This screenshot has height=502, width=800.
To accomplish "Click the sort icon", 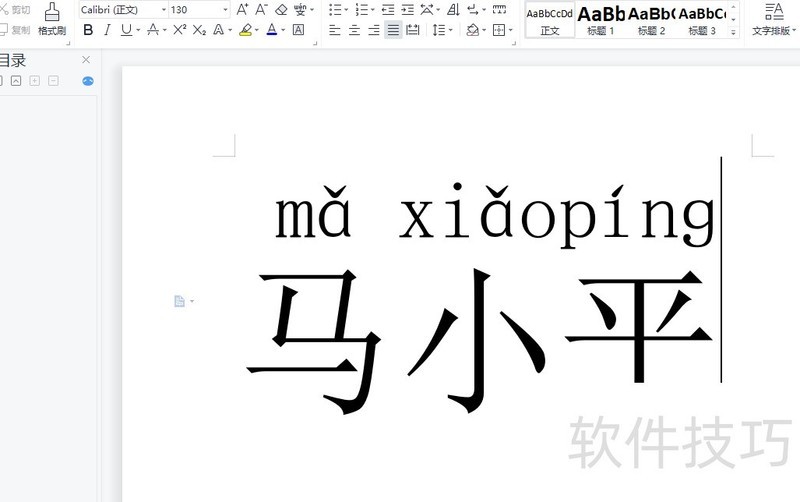I will coord(453,10).
